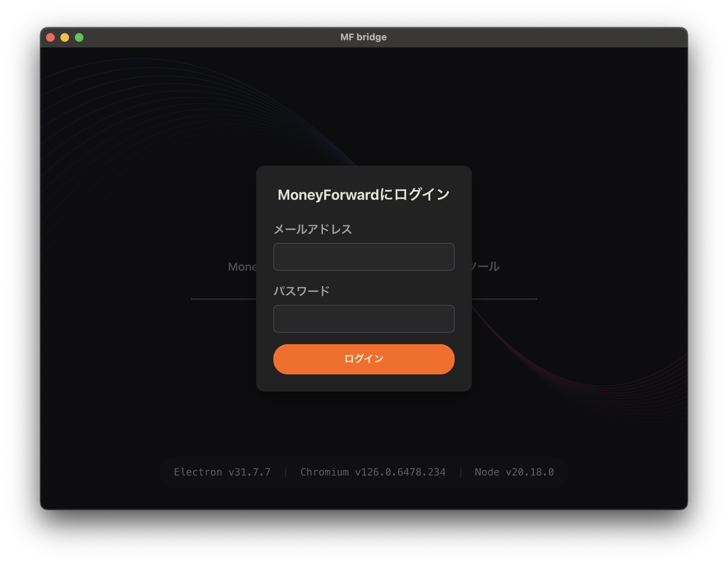This screenshot has width=728, height=563.
Task: Click the MF bridge title bar text
Action: [364, 37]
